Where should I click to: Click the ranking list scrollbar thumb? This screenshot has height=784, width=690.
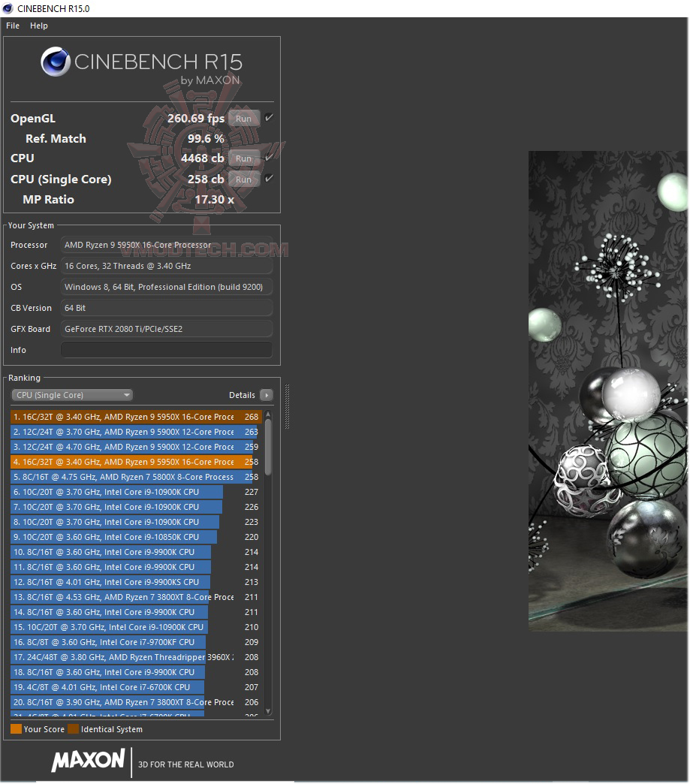coord(268,447)
